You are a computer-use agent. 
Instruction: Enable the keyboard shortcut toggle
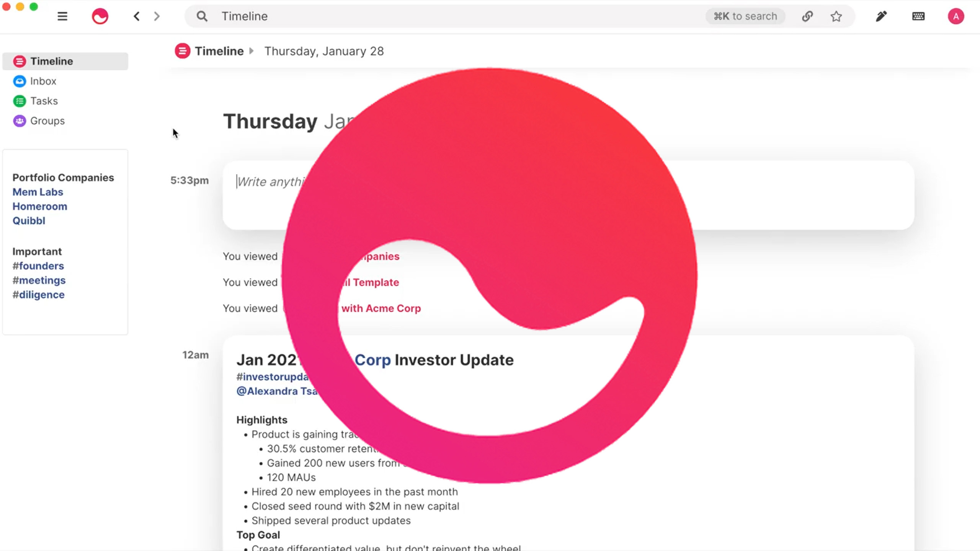coord(919,16)
